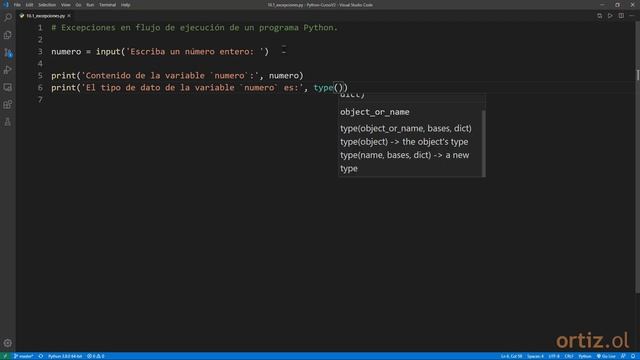Select the Python interpreter version in status bar
The image size is (640, 360).
pos(65,356)
